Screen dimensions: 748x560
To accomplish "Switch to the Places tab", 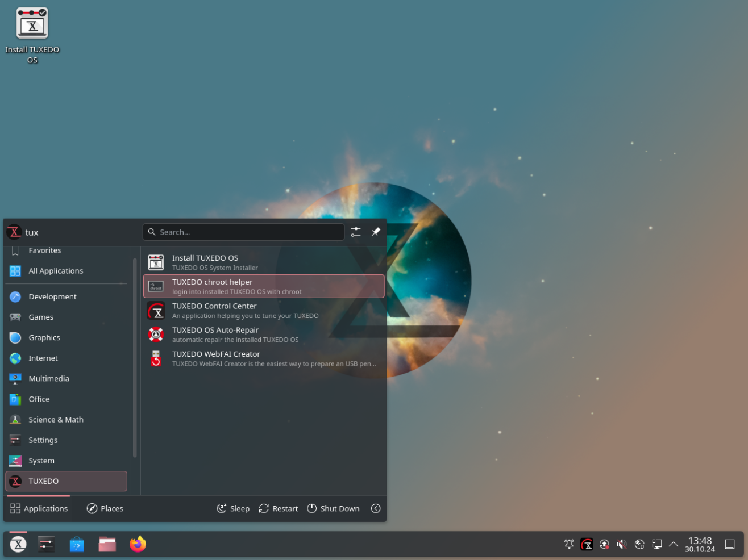I will (105, 508).
